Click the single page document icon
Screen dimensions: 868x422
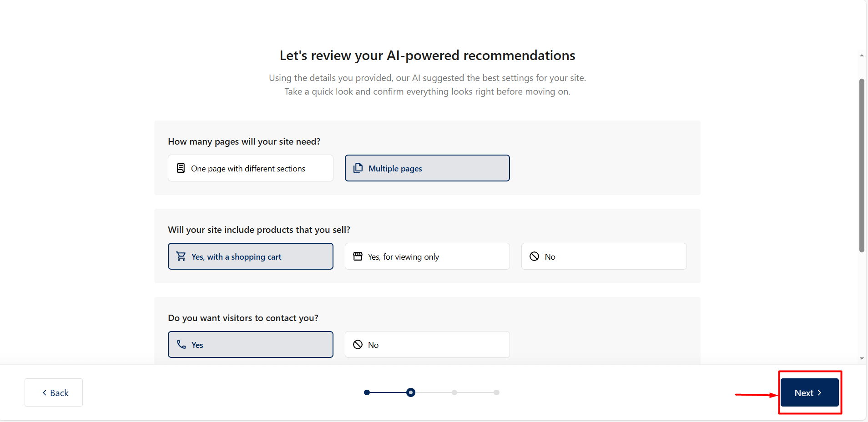pos(181,168)
